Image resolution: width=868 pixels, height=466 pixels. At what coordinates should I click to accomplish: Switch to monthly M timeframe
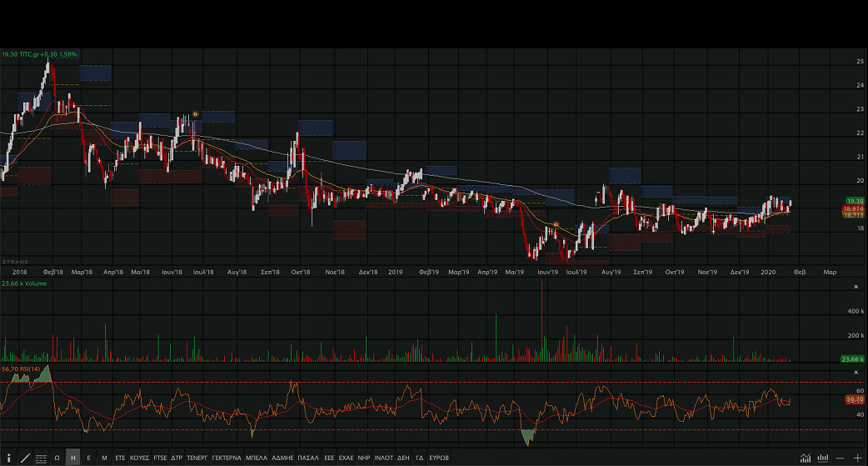[x=104, y=458]
